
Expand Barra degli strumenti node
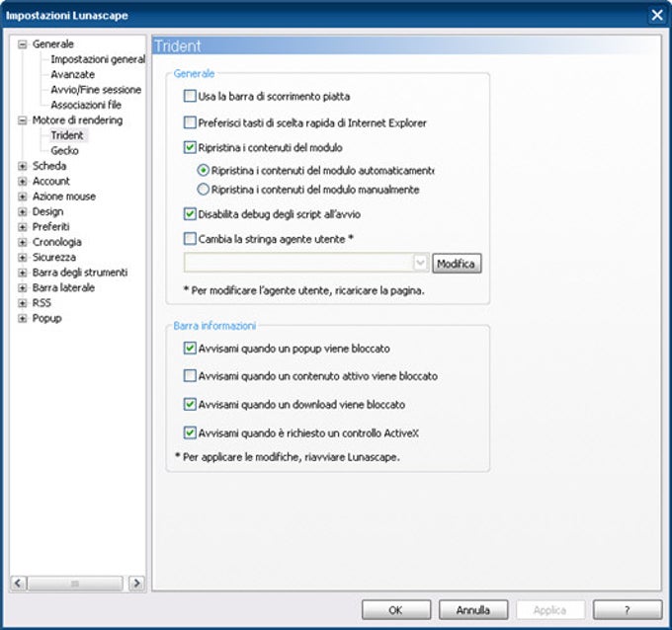coord(23,273)
